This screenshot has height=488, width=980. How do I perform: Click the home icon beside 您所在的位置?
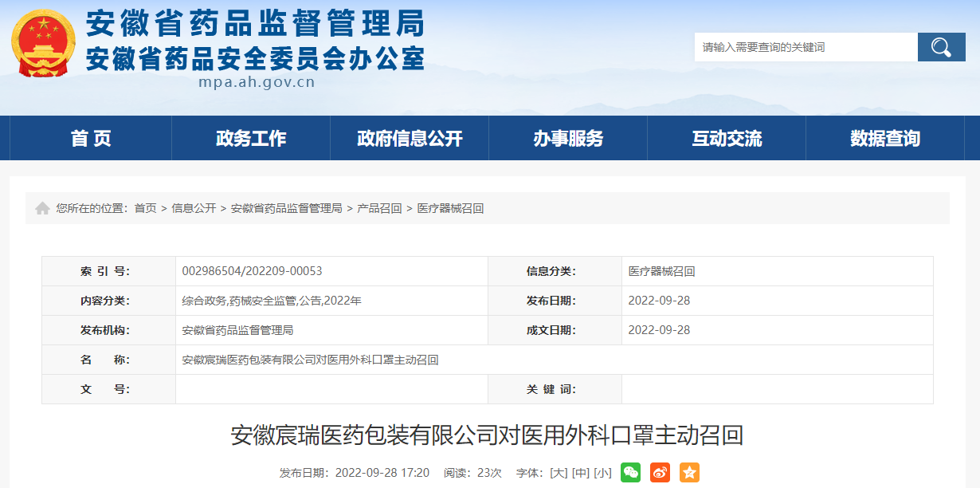click(x=42, y=208)
